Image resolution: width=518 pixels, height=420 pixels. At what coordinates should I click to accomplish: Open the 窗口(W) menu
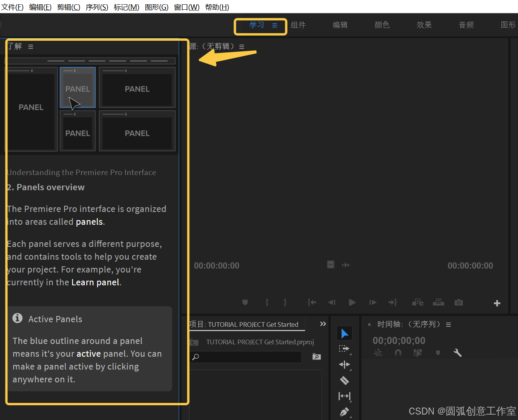[x=187, y=7]
